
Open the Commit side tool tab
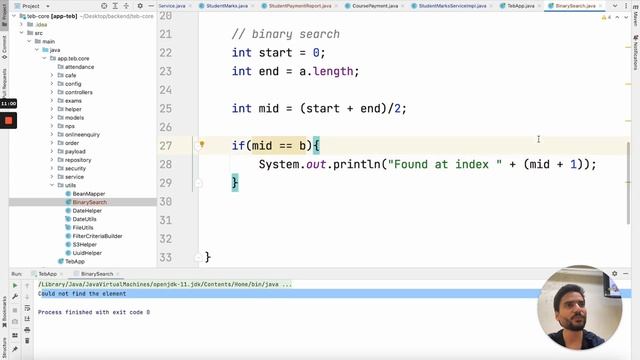(x=4, y=47)
